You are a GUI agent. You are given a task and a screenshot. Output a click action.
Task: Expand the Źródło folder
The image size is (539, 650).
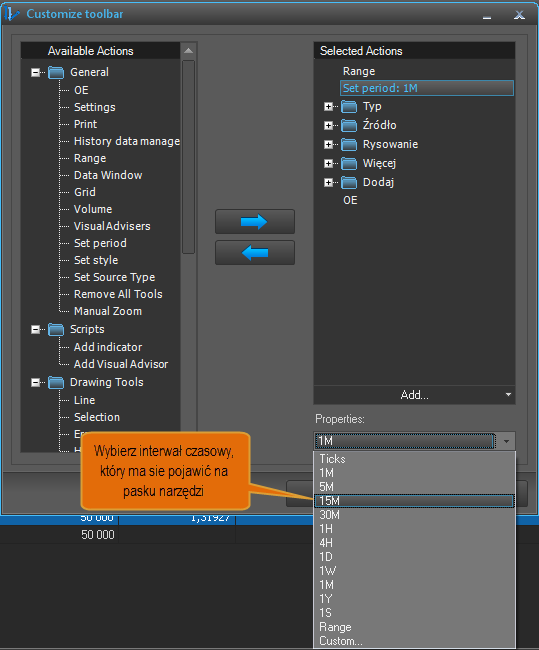click(328, 126)
